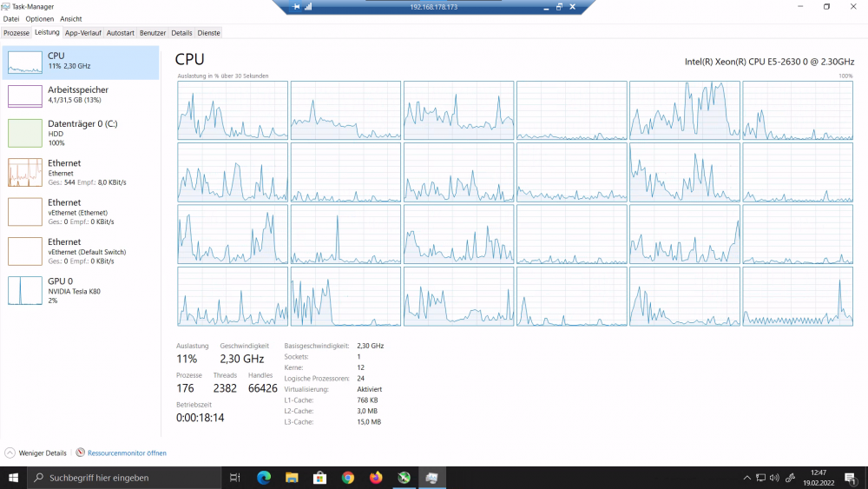Open Task View from taskbar

pos(234,478)
